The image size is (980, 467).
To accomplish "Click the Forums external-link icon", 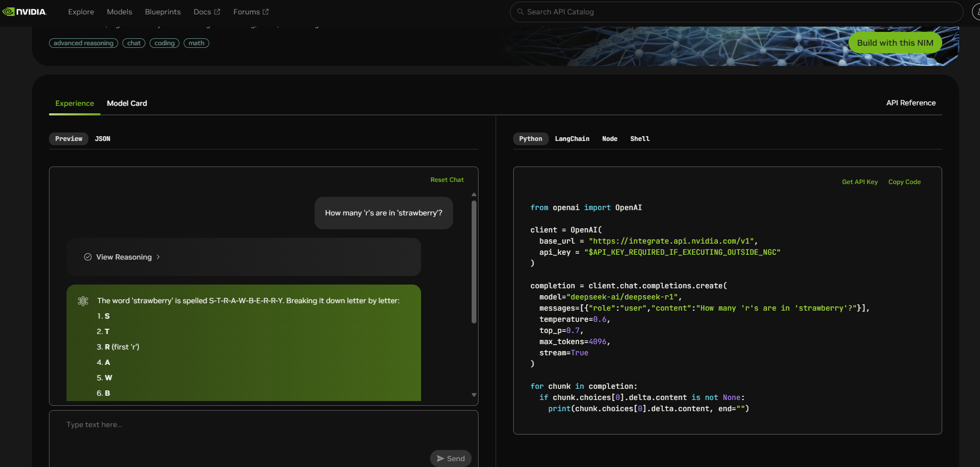I will 266,12.
